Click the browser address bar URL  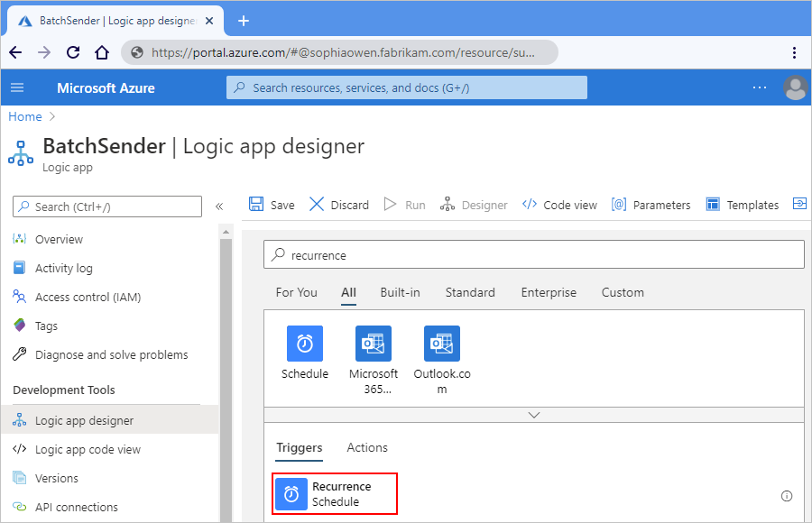343,52
